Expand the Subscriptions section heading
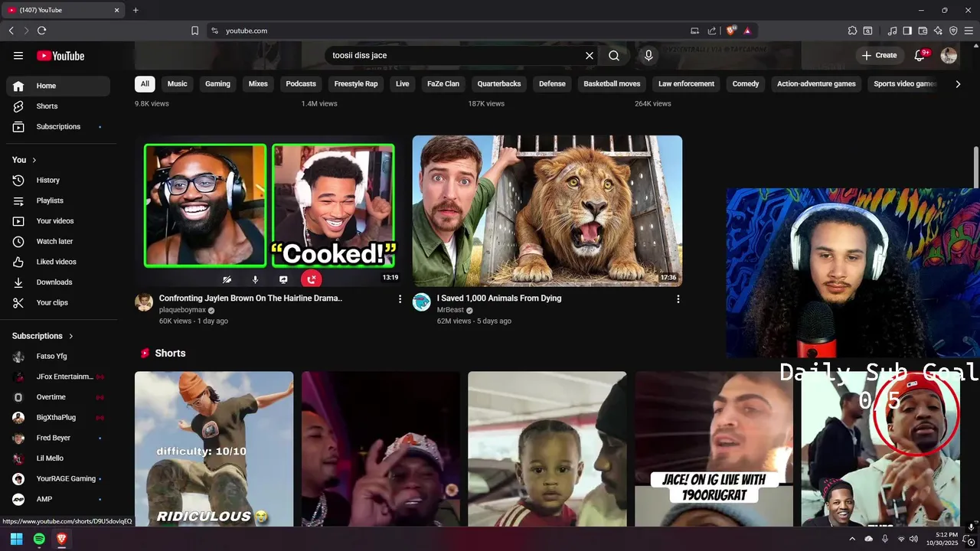The width and height of the screenshot is (980, 551). [x=43, y=336]
